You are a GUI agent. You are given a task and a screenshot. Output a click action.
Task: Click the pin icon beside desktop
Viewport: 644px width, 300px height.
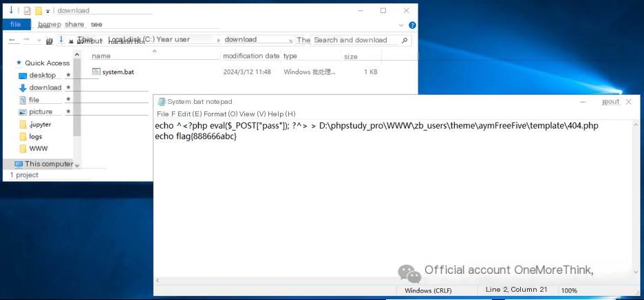pos(68,75)
